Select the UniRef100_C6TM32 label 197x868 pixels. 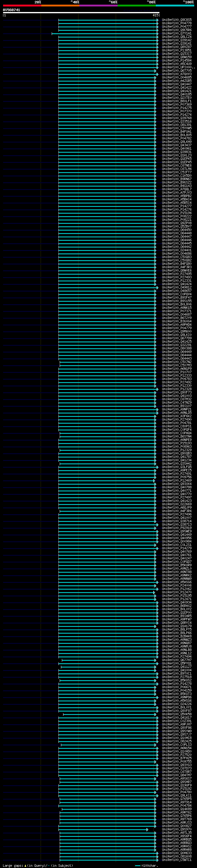click(176, 399)
